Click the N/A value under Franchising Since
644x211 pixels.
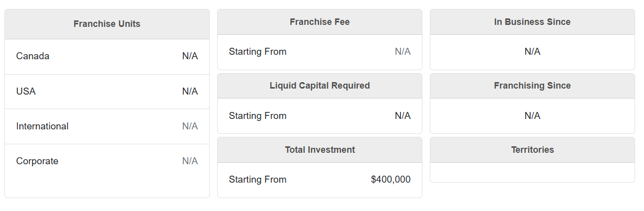click(x=532, y=116)
